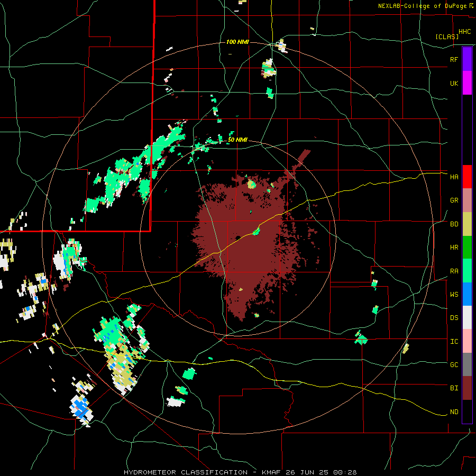Click the 'WS' legend label
Image resolution: width=476 pixels, height=476 pixels.
(x=454, y=295)
